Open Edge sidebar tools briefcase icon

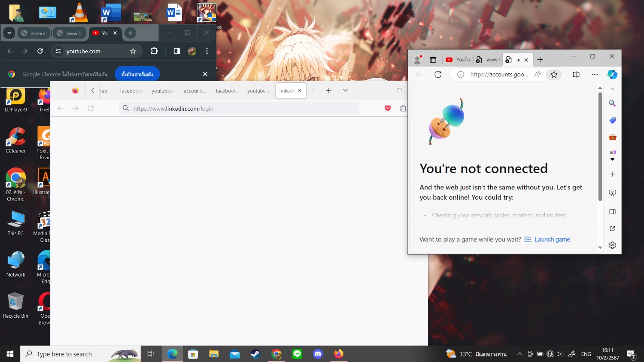[x=613, y=137]
